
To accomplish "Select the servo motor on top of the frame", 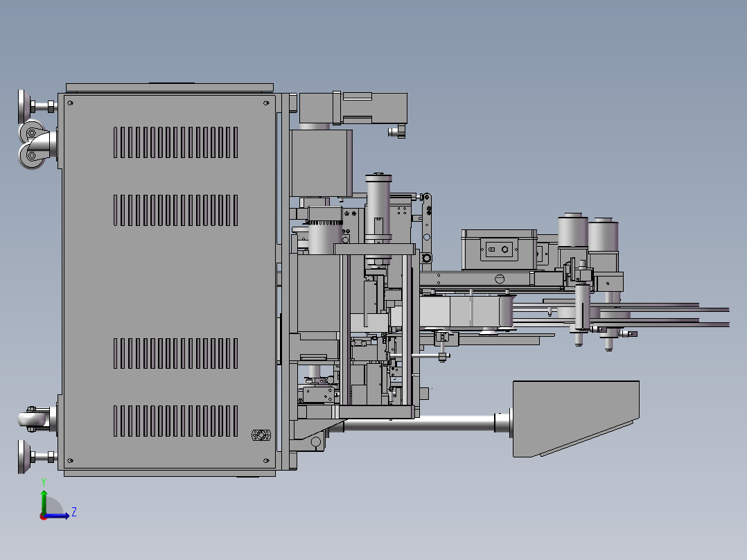I will [353, 108].
